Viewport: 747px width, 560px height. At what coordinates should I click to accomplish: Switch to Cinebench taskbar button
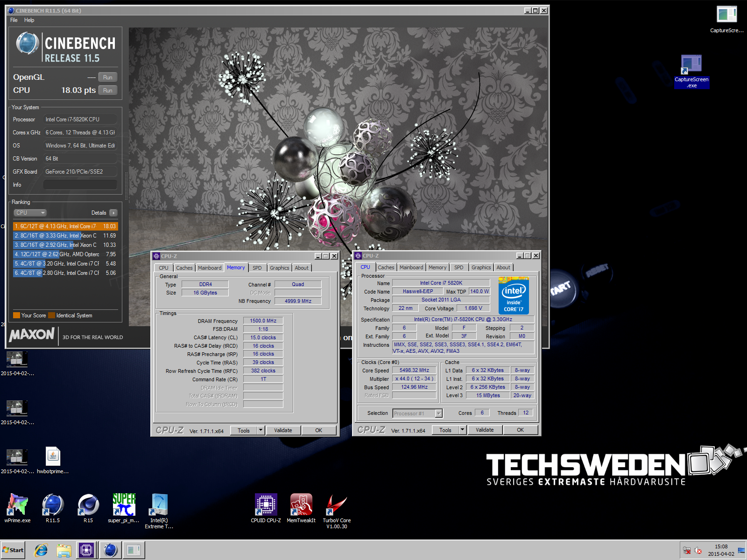click(110, 551)
